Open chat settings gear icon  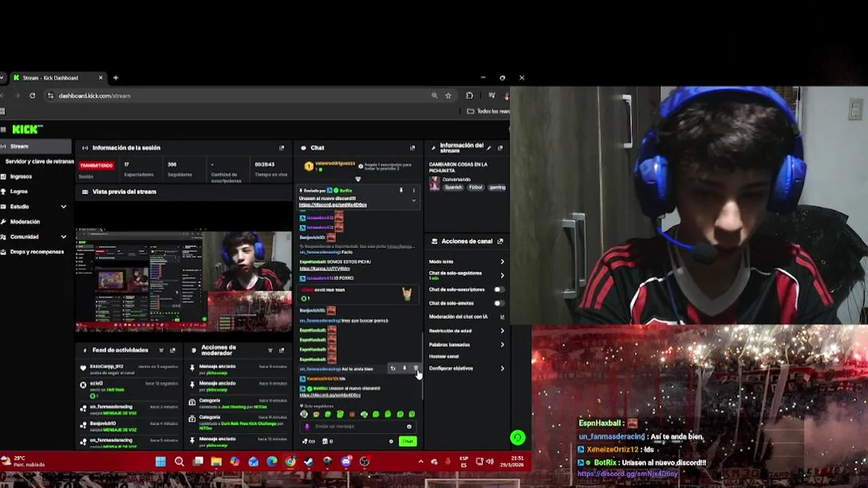[x=391, y=441]
